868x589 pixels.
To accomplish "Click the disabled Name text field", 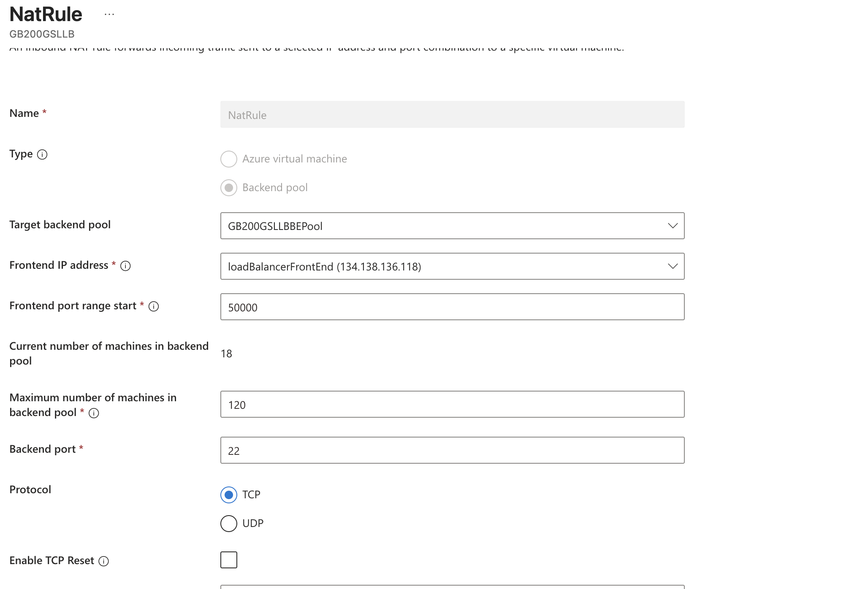I will pos(452,114).
